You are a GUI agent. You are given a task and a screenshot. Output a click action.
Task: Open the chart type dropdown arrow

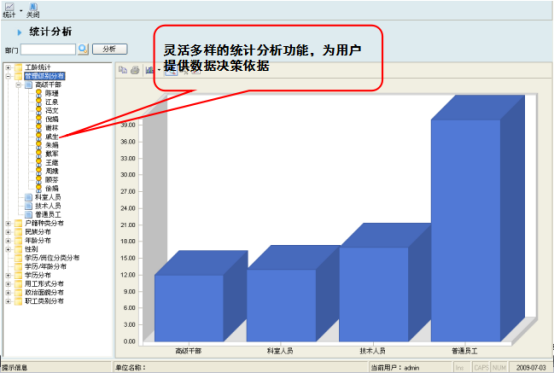point(159,70)
